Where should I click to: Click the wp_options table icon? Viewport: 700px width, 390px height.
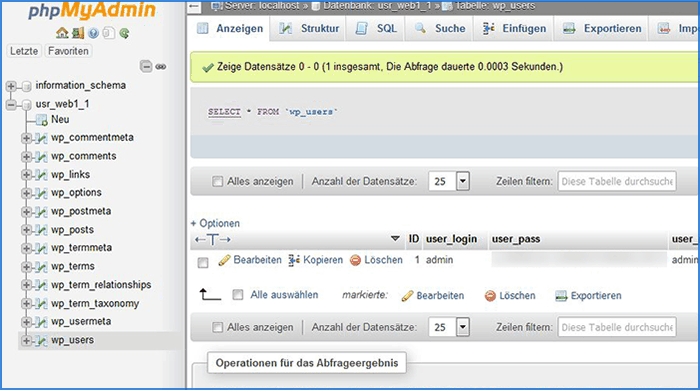(x=41, y=193)
